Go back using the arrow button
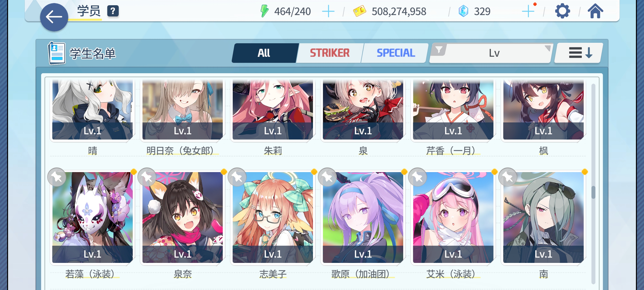The height and width of the screenshot is (290, 644). 54,17
